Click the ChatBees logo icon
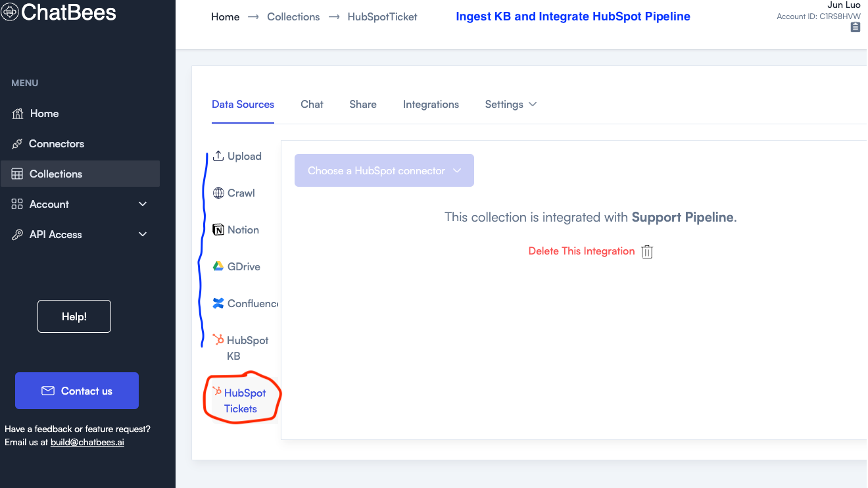This screenshot has height=488, width=868. pyautogui.click(x=10, y=12)
